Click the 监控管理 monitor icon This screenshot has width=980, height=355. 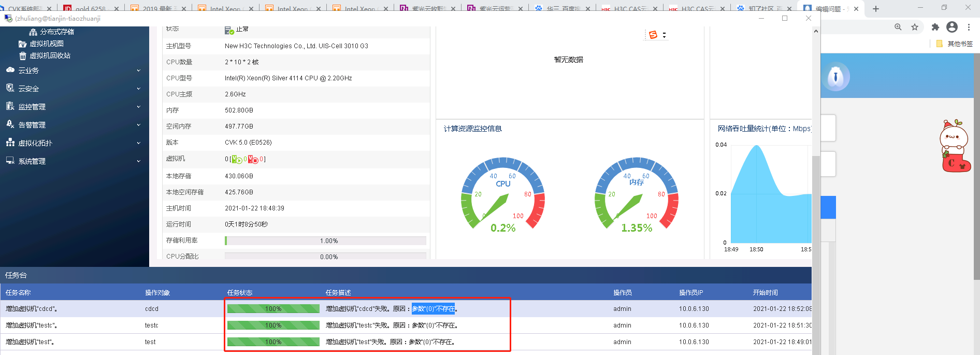pyautogui.click(x=10, y=106)
